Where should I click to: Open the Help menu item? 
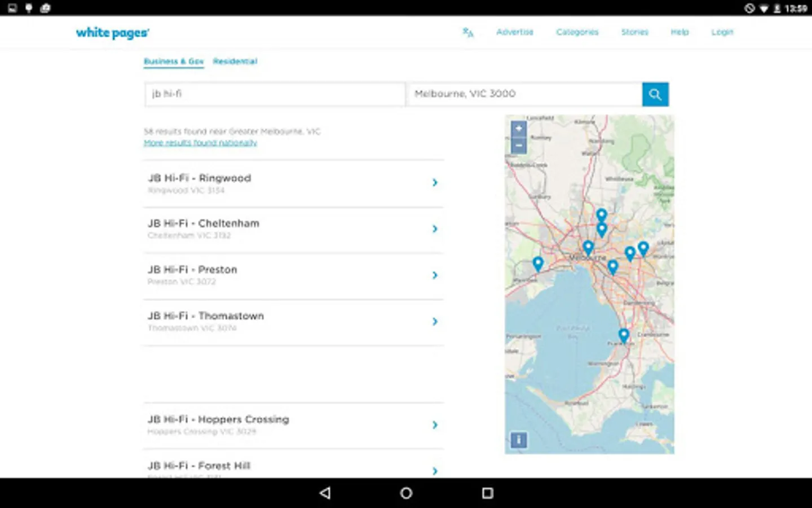680,32
